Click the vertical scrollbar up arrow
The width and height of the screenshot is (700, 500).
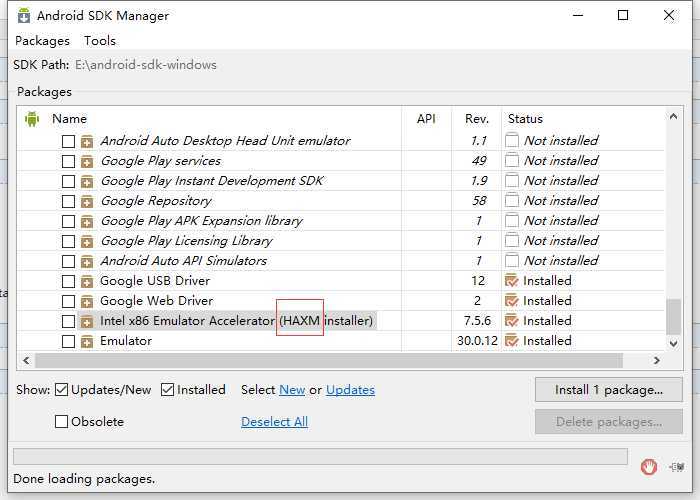tap(674, 118)
